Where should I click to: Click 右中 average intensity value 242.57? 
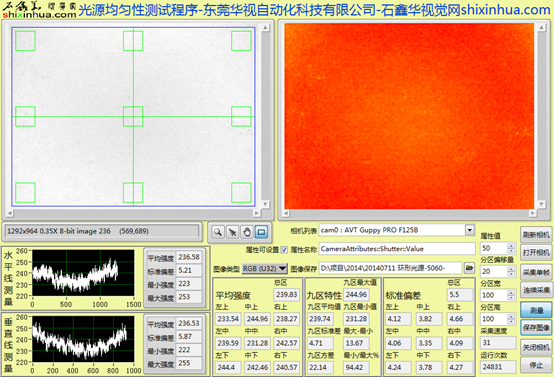coord(287,343)
